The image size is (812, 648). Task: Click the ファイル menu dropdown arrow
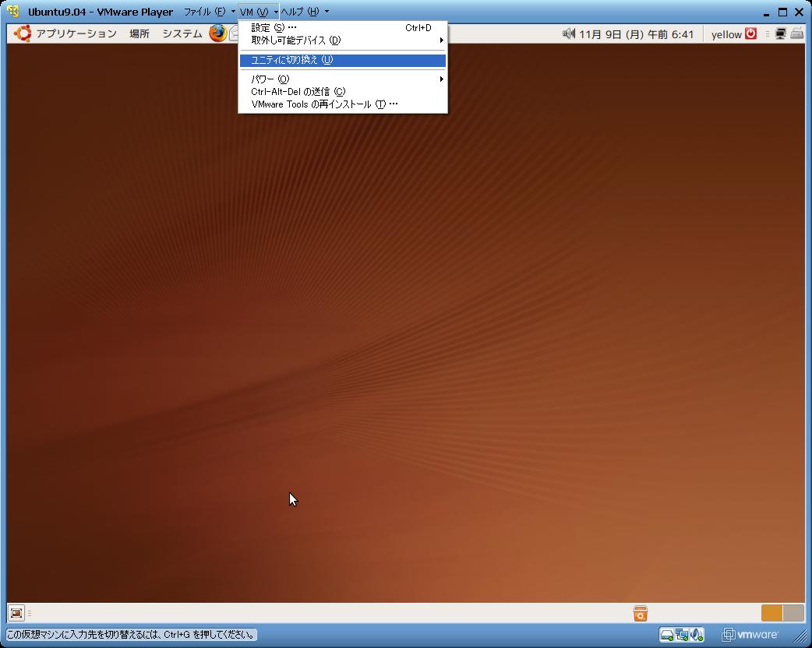click(x=233, y=12)
